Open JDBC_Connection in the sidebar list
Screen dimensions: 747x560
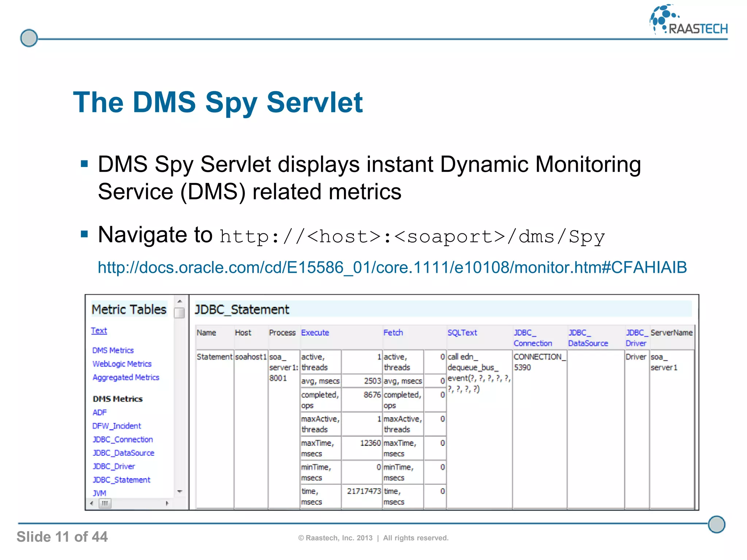point(123,439)
